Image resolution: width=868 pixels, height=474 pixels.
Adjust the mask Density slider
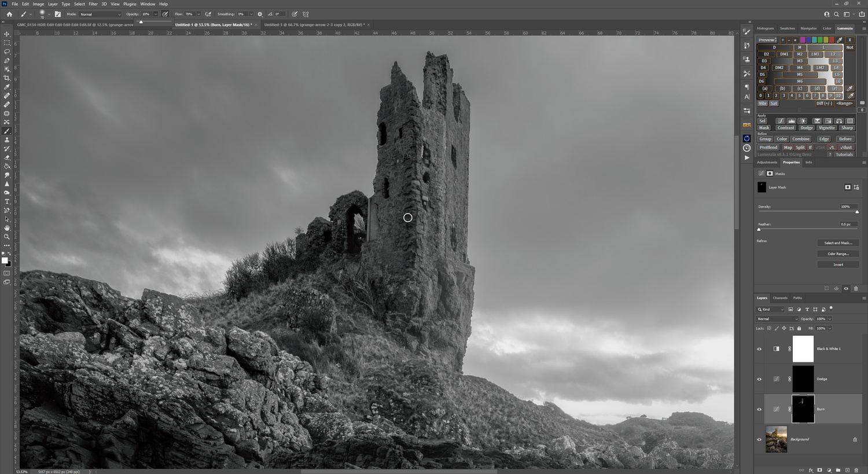pos(808,212)
